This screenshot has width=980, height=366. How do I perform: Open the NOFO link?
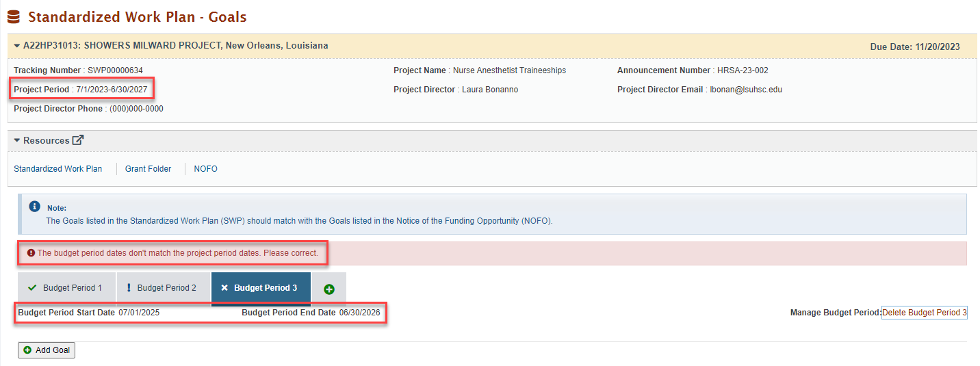[205, 169]
